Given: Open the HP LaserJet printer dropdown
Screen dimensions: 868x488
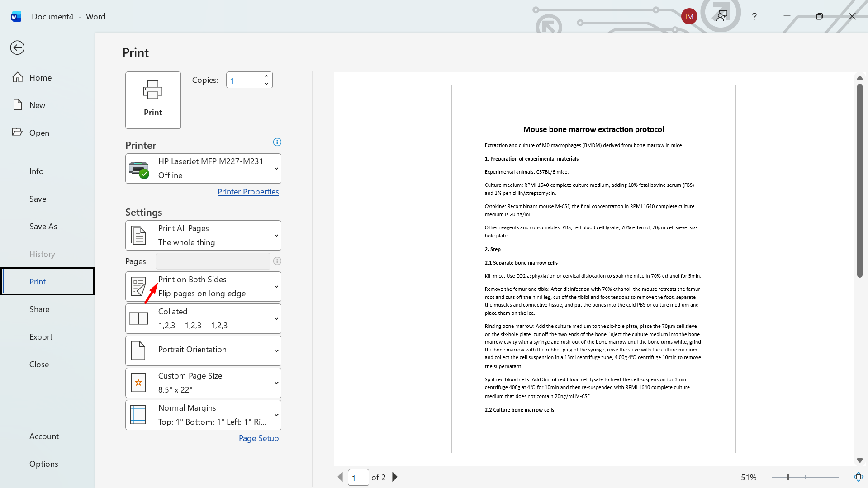Looking at the screenshot, I should 203,168.
